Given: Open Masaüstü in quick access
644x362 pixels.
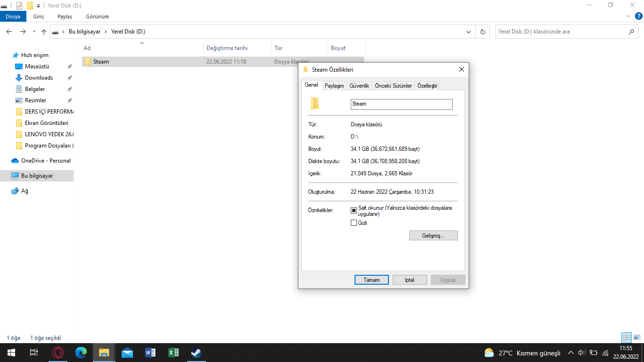Looking at the screenshot, I should pyautogui.click(x=37, y=66).
